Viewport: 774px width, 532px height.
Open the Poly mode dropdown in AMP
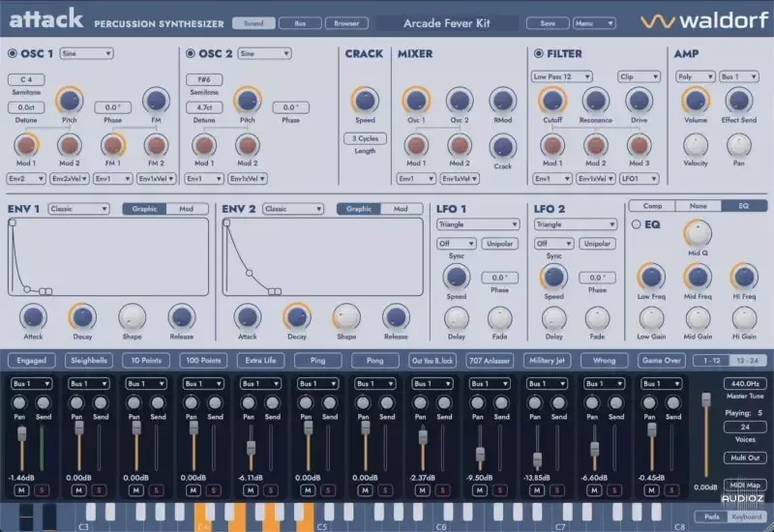pyautogui.click(x=695, y=76)
